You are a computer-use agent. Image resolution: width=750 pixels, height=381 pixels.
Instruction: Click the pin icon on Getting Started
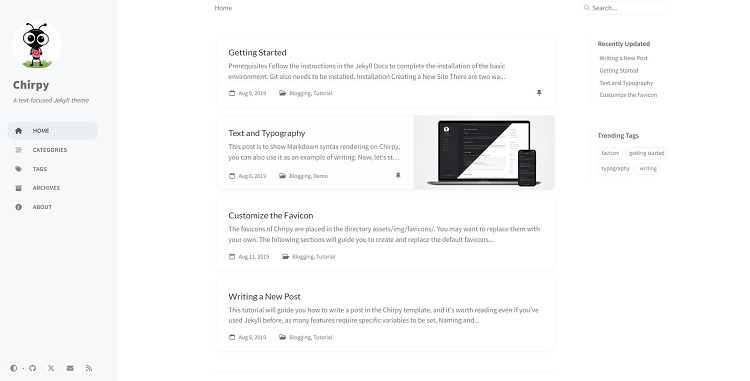tap(539, 93)
